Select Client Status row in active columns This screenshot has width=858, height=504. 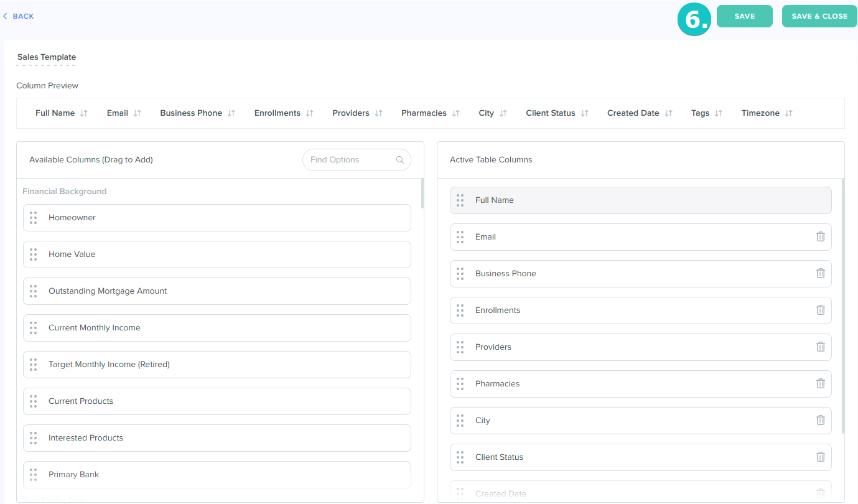coord(641,457)
